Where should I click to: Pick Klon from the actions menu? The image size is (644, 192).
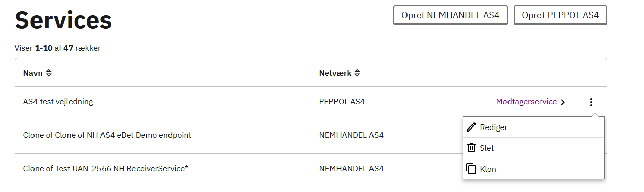coord(534,169)
